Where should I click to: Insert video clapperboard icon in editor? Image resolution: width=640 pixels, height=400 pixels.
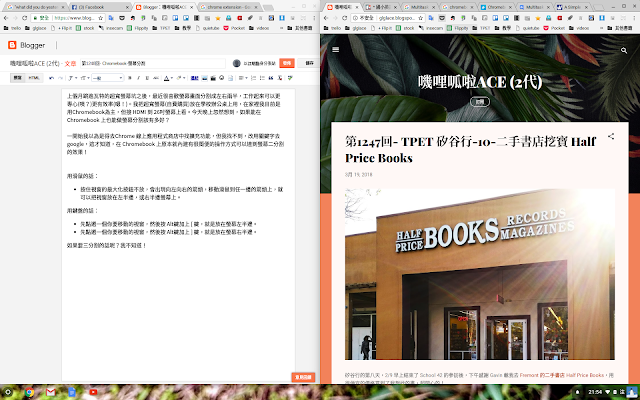213,78
